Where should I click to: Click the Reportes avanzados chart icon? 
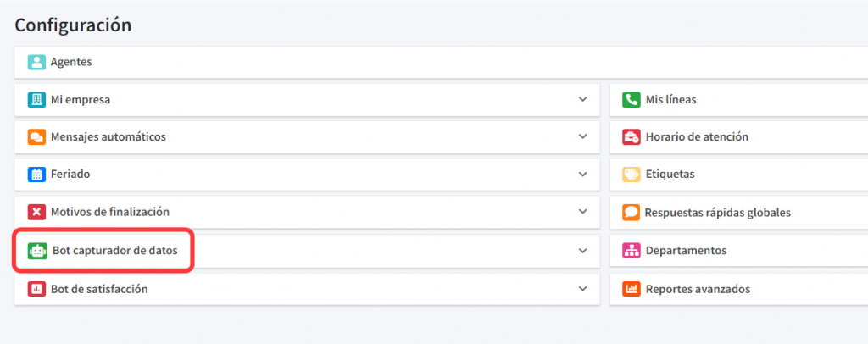tap(631, 289)
